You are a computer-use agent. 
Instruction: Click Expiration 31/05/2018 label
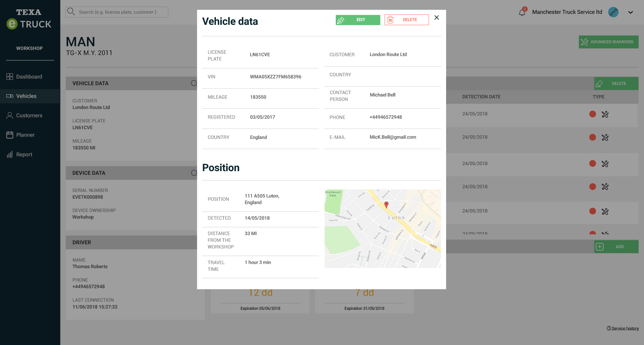click(x=364, y=308)
